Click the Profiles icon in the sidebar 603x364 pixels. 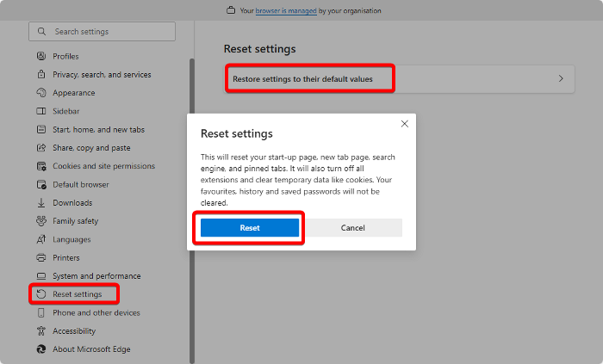click(41, 56)
